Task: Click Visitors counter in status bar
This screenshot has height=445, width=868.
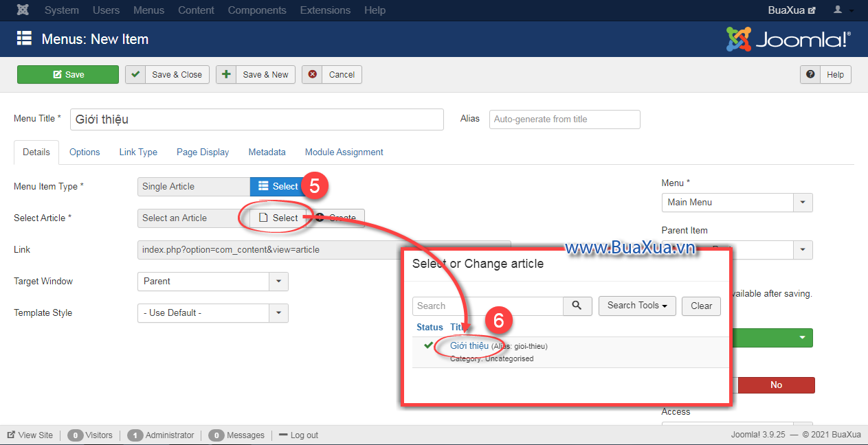Action: pyautogui.click(x=90, y=435)
